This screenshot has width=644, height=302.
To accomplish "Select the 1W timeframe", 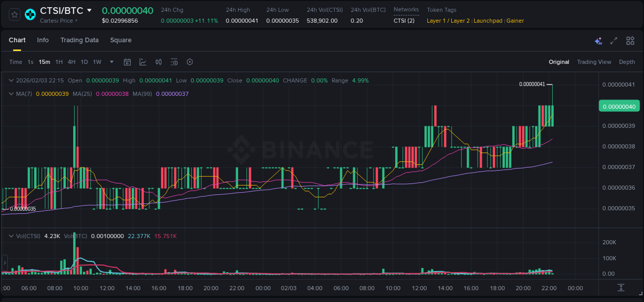I will [97, 62].
